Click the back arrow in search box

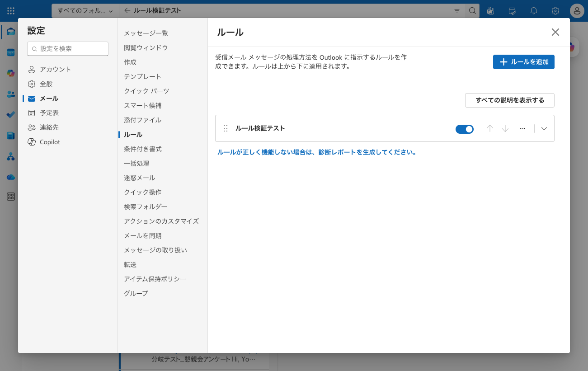(127, 10)
